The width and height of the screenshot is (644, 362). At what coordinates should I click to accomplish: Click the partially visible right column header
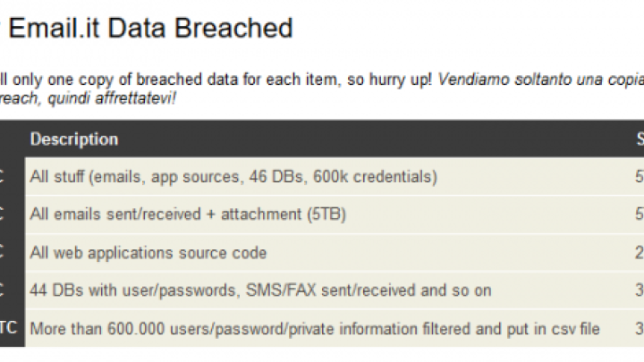point(640,139)
